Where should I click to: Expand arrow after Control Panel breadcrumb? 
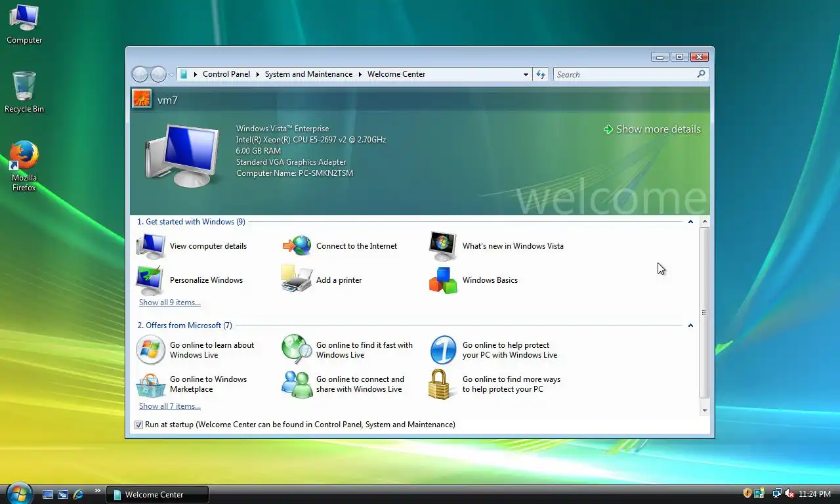(x=258, y=74)
